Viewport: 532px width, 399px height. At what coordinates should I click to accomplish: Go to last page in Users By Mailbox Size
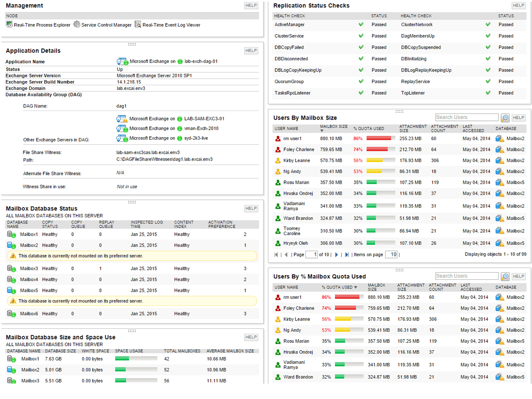coord(347,255)
